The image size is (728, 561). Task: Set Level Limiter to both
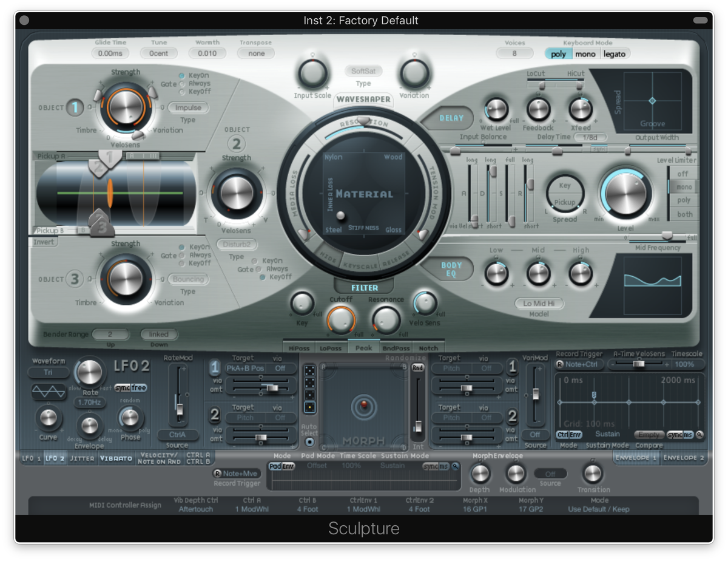point(684,214)
